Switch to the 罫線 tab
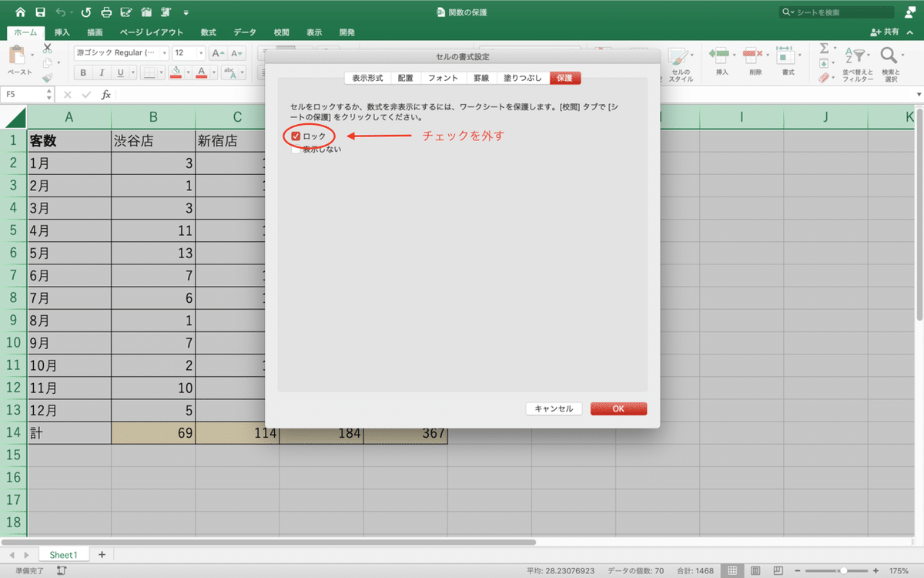 [480, 77]
